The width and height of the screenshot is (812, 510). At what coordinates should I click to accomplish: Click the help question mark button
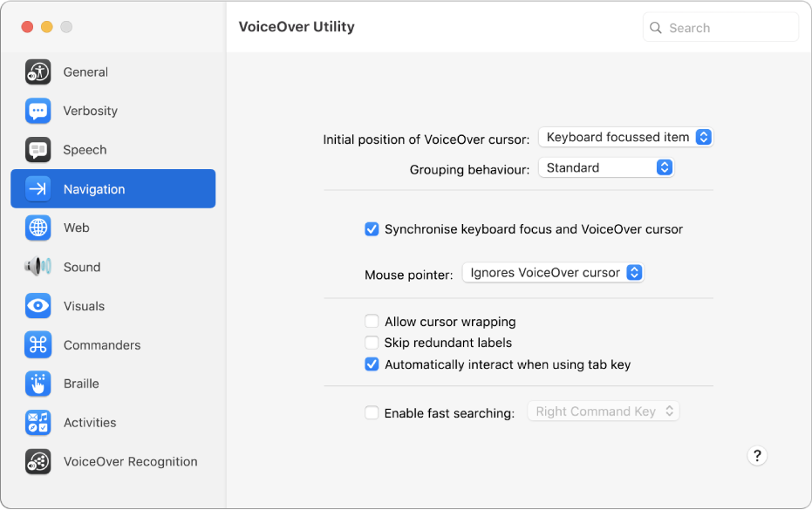coord(757,455)
